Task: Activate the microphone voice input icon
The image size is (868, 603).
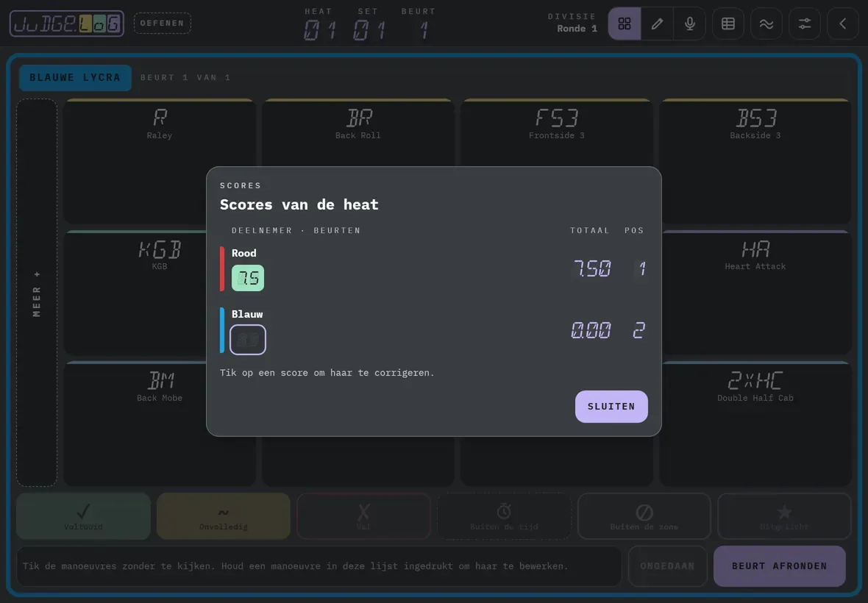Action: (x=690, y=24)
